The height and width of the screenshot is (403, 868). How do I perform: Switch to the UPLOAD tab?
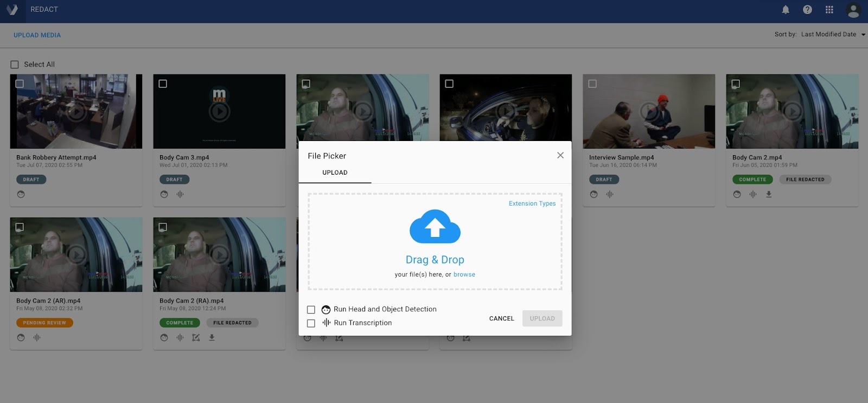click(335, 172)
